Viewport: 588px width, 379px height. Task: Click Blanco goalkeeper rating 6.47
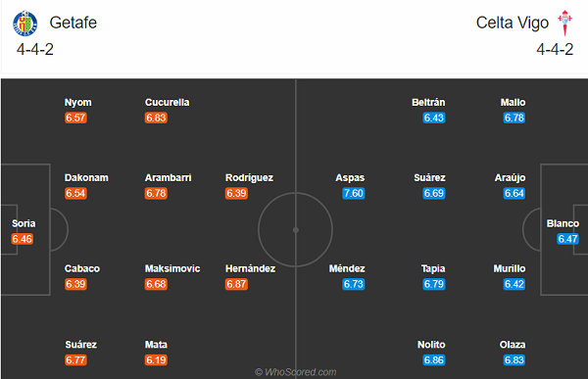click(x=567, y=239)
